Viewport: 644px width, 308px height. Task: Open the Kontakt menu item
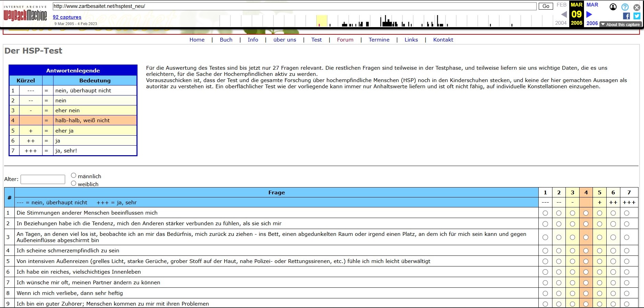443,40
